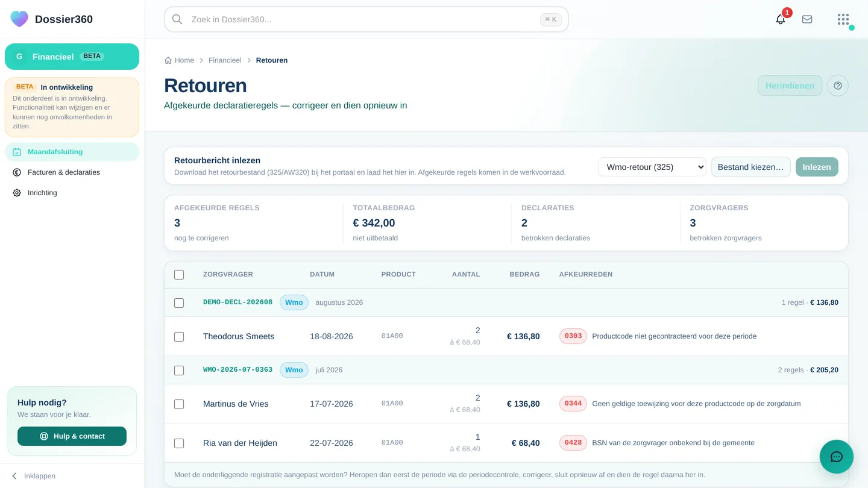This screenshot has width=868, height=488.
Task: Click the Dossier360 heart logo
Action: coord(19,19)
